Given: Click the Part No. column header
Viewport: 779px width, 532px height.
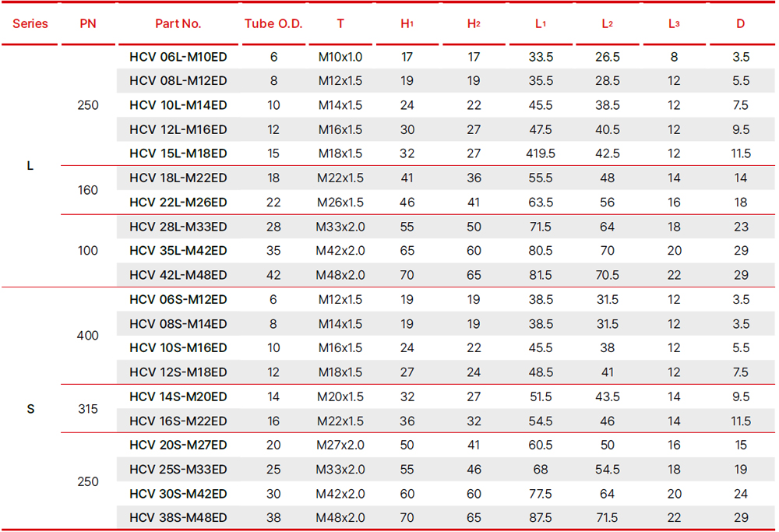Looking at the screenshot, I should pyautogui.click(x=178, y=23).
